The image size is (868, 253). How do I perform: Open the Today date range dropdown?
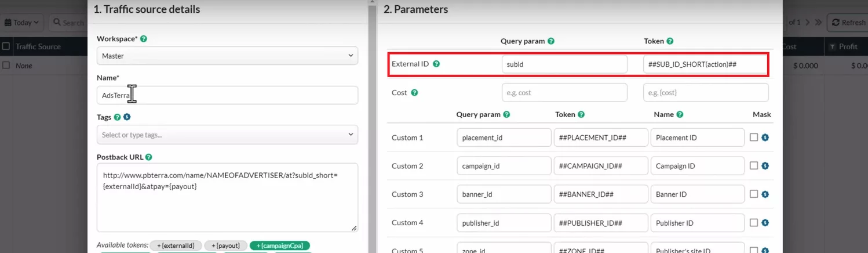(x=22, y=23)
